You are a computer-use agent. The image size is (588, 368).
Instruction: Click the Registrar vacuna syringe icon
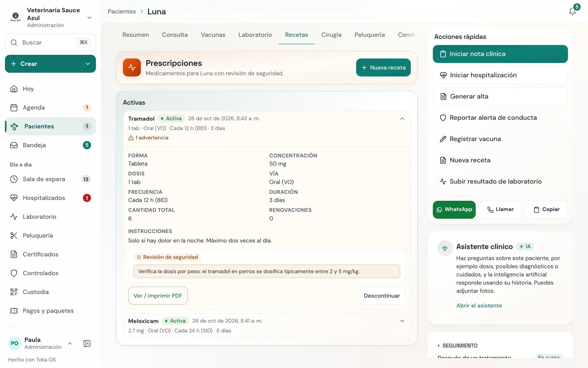coord(443,139)
